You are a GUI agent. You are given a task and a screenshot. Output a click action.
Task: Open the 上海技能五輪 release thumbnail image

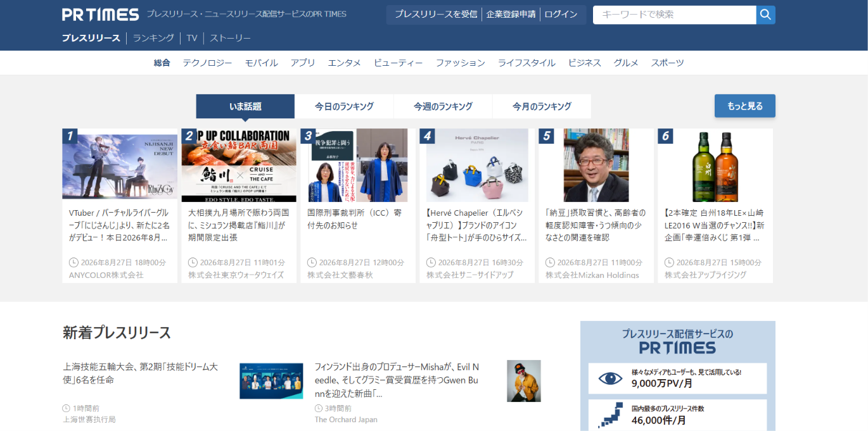[x=271, y=381]
